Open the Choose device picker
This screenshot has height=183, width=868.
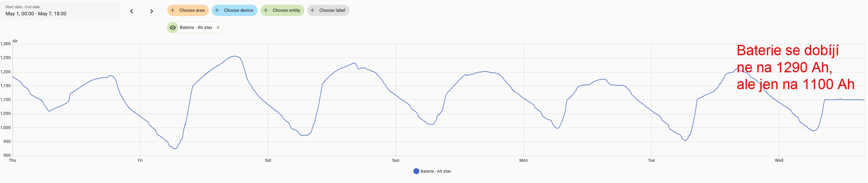tap(238, 10)
